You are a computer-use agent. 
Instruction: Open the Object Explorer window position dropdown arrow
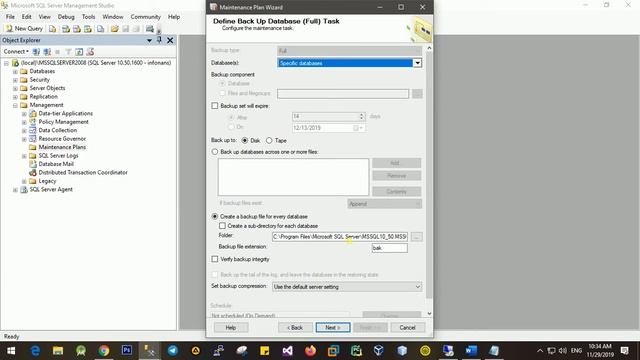coord(149,40)
